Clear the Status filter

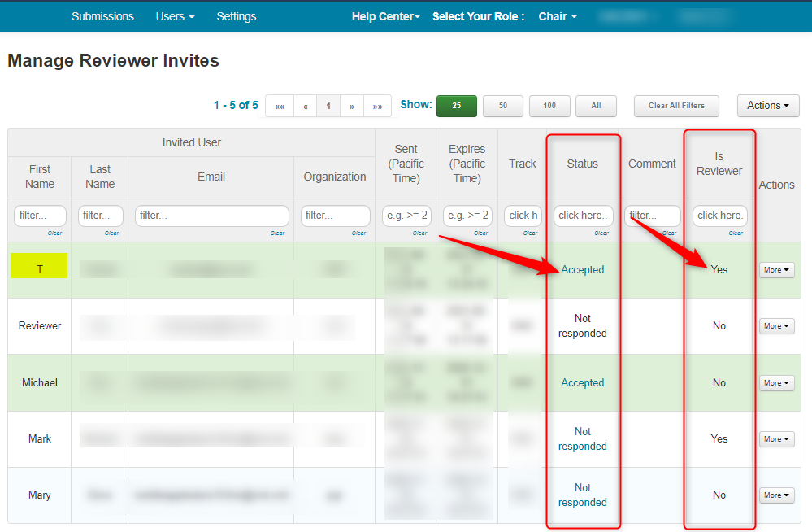pos(601,233)
